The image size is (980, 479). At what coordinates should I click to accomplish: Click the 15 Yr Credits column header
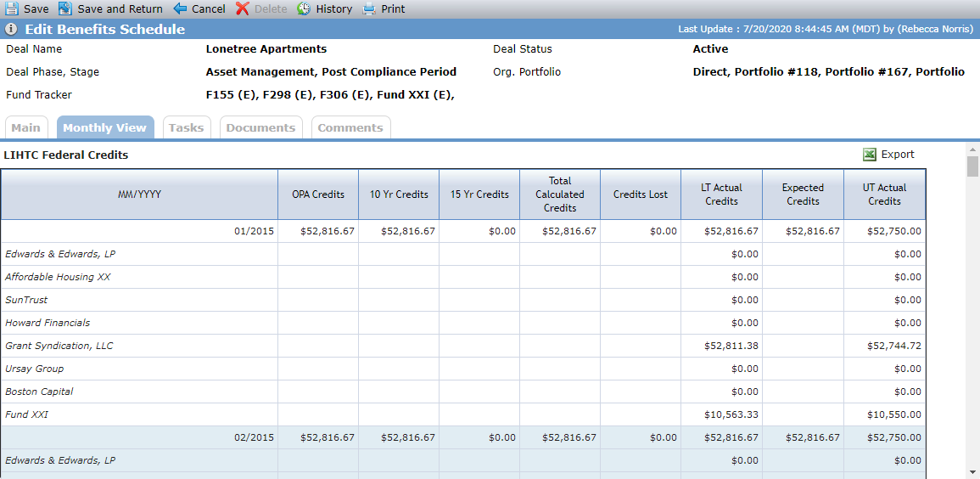click(x=479, y=194)
